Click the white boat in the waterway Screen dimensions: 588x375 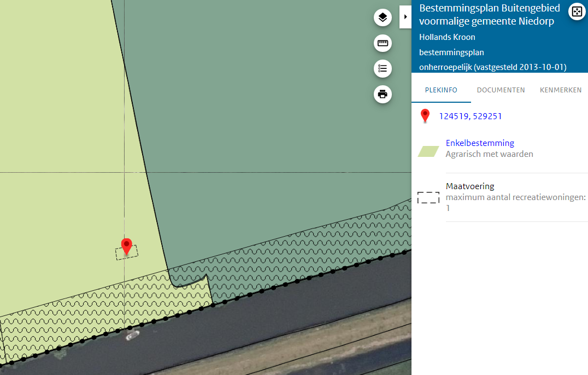tap(131, 335)
